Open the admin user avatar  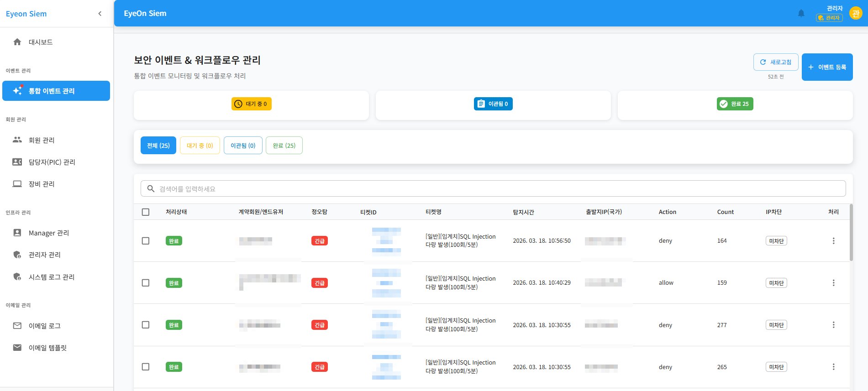(x=855, y=14)
